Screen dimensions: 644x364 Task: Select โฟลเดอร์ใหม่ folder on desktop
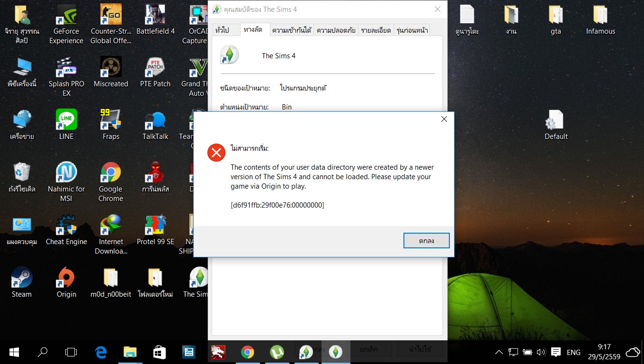(x=155, y=282)
